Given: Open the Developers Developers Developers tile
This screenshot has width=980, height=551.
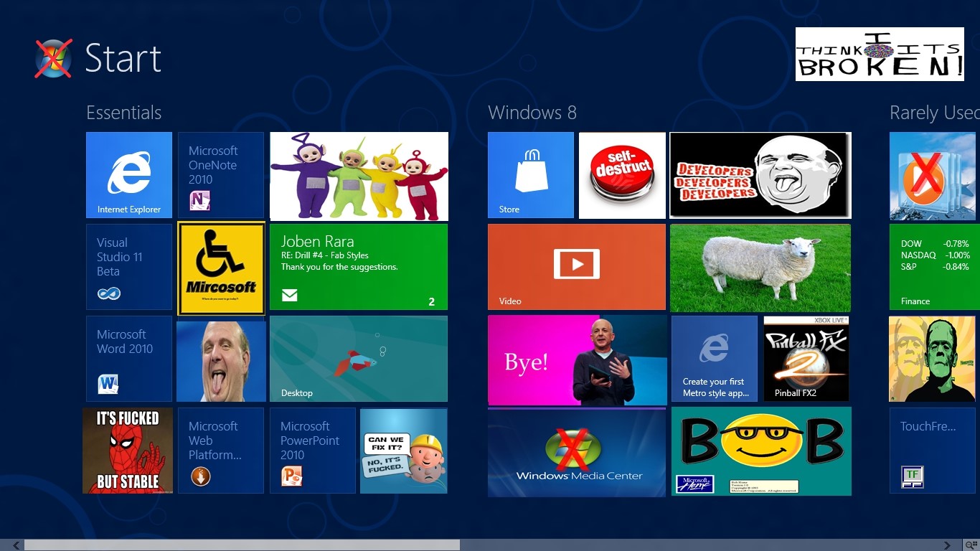Looking at the screenshot, I should 760,175.
